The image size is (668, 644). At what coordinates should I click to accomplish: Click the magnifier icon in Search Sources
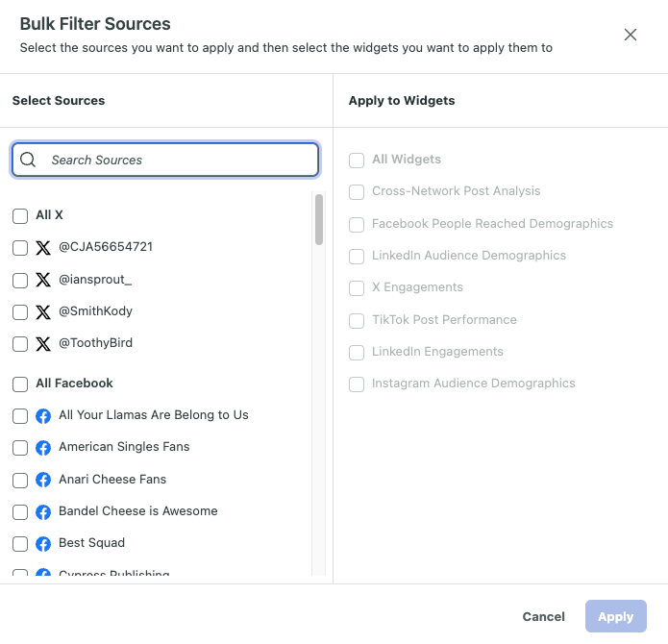28,160
